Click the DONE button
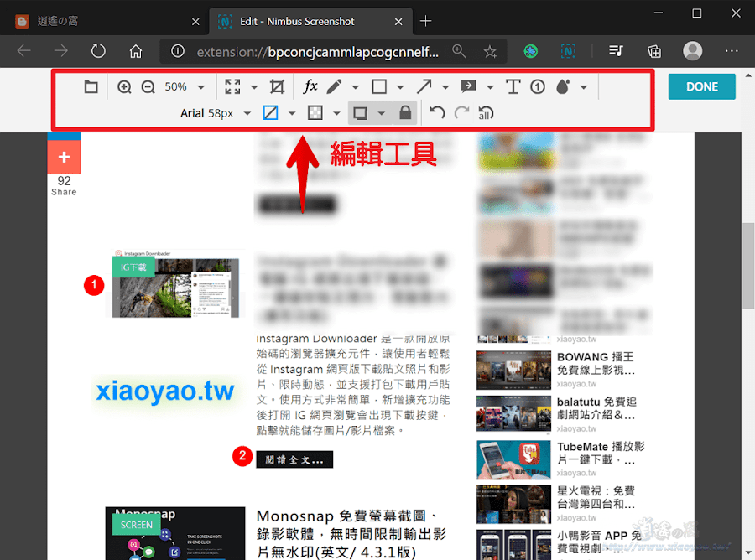 (x=701, y=86)
